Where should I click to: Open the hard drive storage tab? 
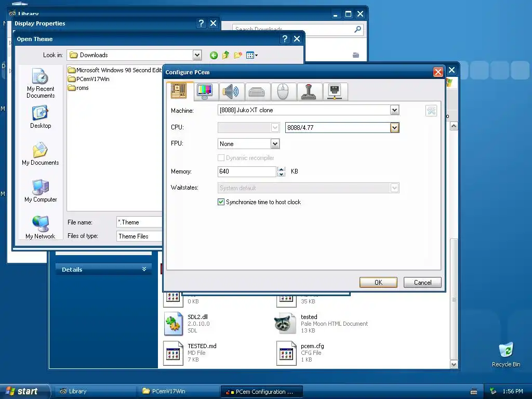[257, 91]
